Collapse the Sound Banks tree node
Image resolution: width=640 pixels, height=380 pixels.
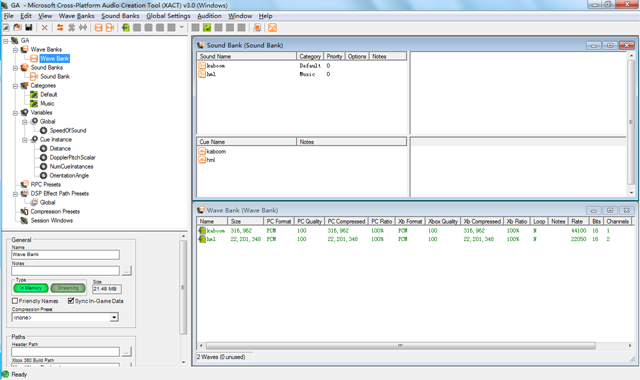[15, 68]
